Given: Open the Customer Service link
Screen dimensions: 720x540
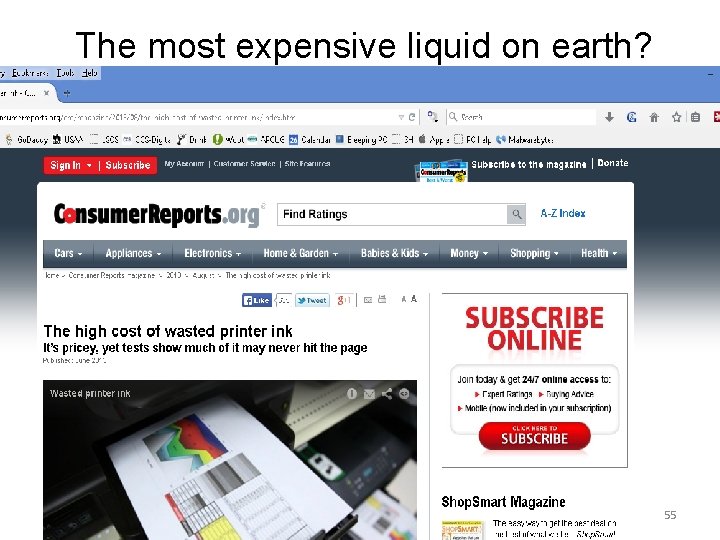Looking at the screenshot, I should (x=244, y=163).
